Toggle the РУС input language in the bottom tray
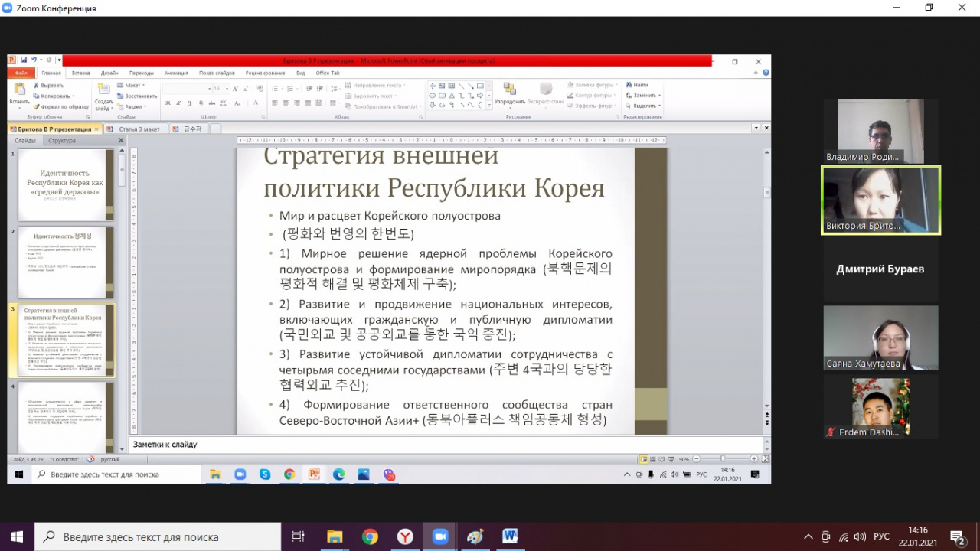This screenshot has height=551, width=980. [881, 536]
